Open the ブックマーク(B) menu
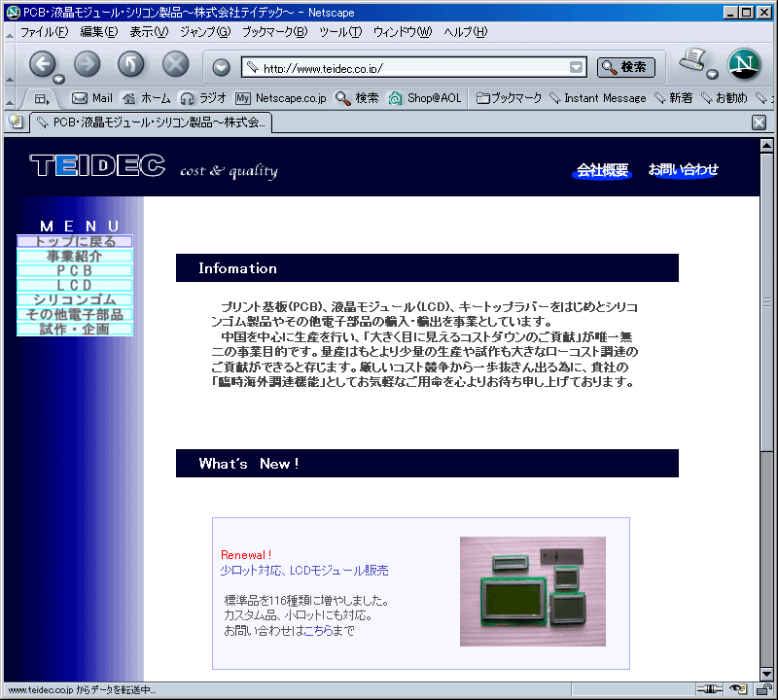Screen dimensions: 778x700 (x=275, y=32)
